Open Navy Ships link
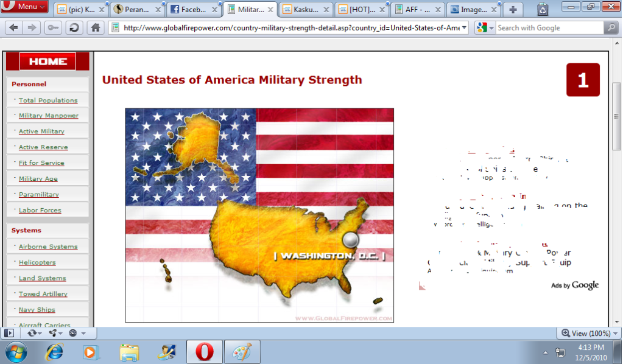 coord(37,310)
